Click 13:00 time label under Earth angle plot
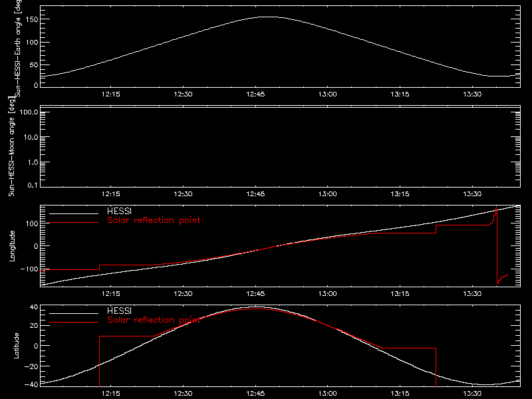The image size is (532, 399). pos(328,94)
